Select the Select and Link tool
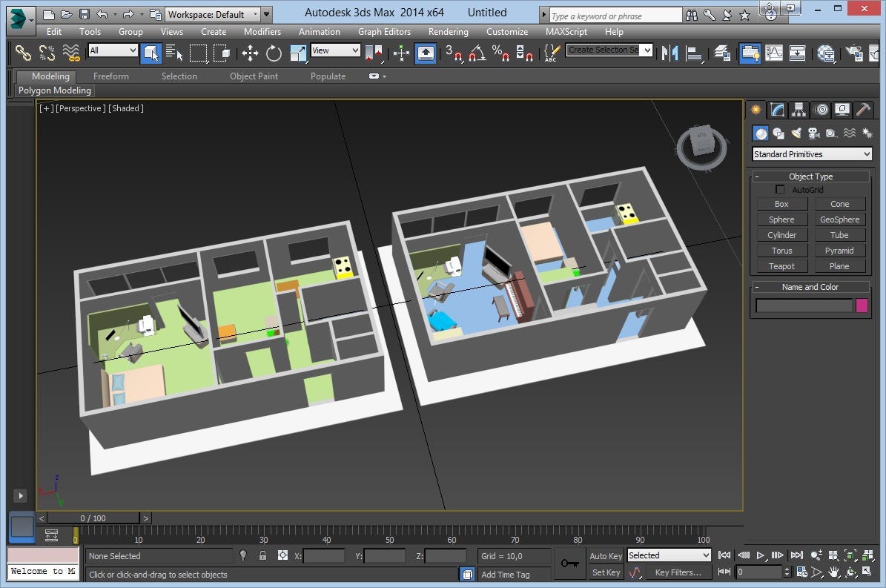The width and height of the screenshot is (886, 588). [x=23, y=53]
